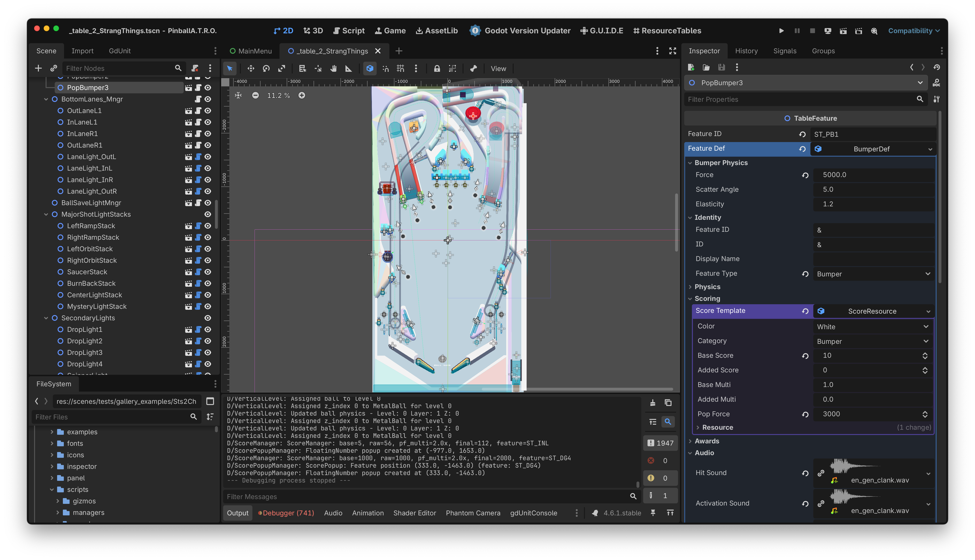Screen dimensions: 975x560
Task: Toggle Grid Snap icon
Action: point(401,68)
